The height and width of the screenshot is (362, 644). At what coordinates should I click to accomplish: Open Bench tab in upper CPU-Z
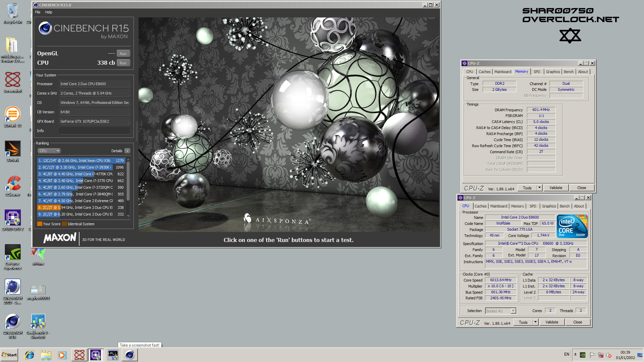pos(569,72)
